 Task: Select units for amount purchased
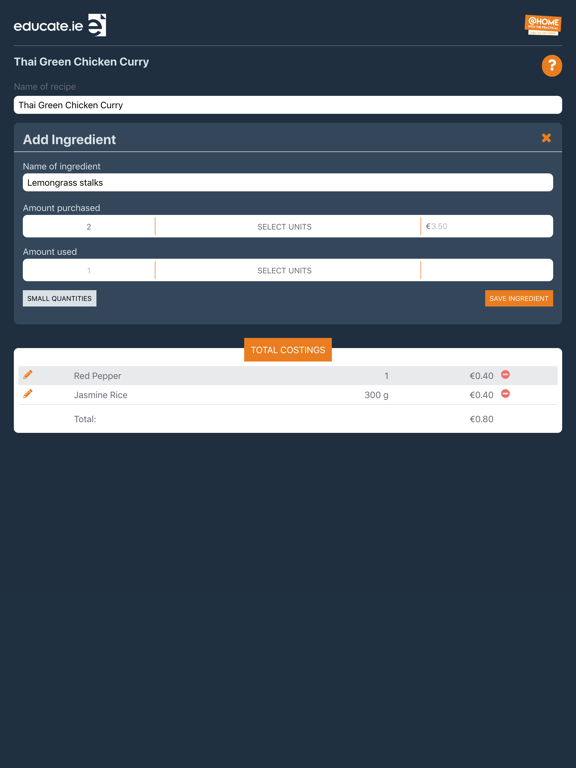point(288,226)
